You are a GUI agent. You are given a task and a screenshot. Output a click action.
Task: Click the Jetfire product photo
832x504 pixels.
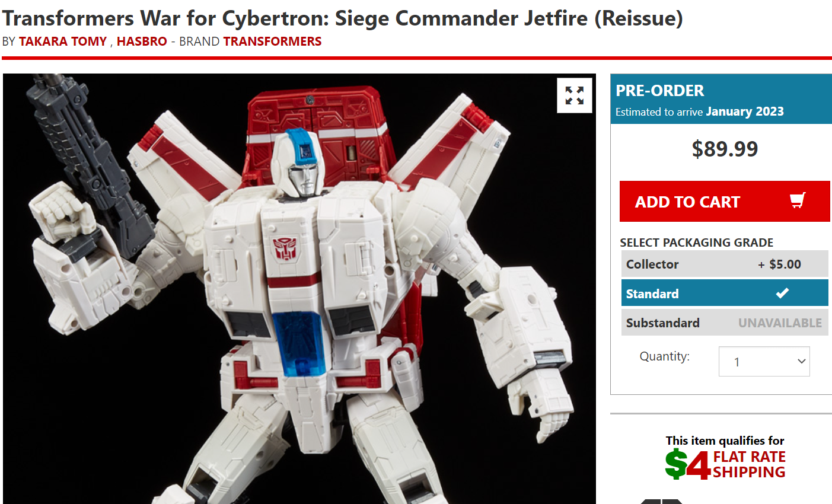pos(299,289)
